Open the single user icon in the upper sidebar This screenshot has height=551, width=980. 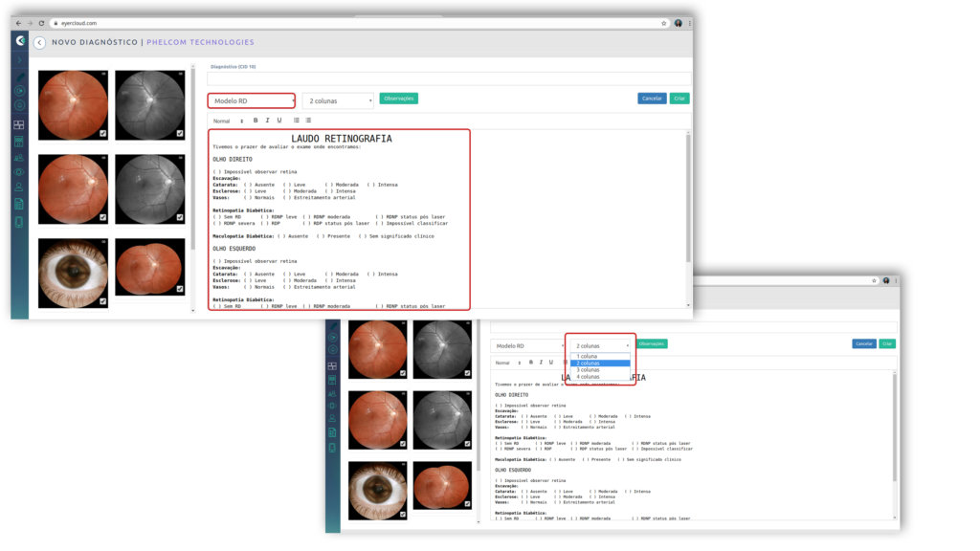19,187
